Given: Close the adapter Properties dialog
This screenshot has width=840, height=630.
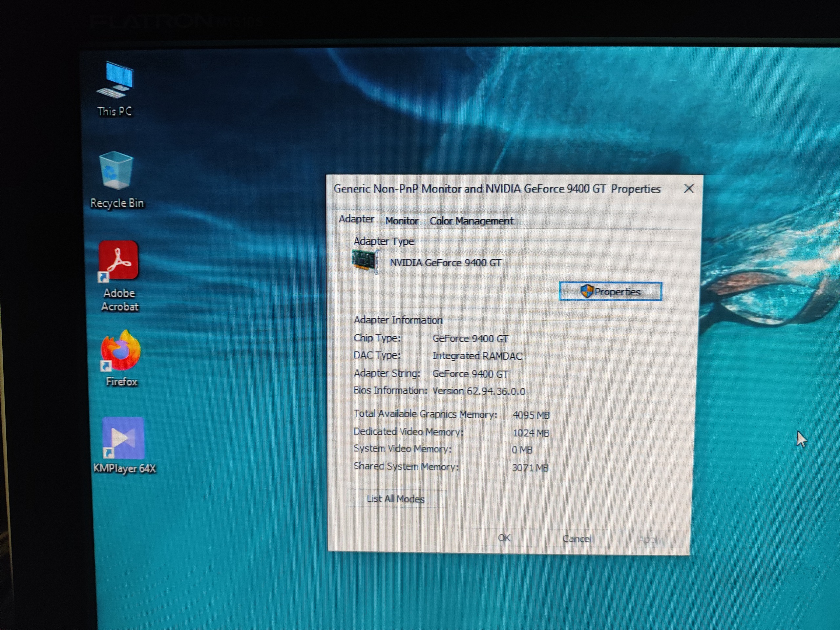Looking at the screenshot, I should click(x=689, y=189).
